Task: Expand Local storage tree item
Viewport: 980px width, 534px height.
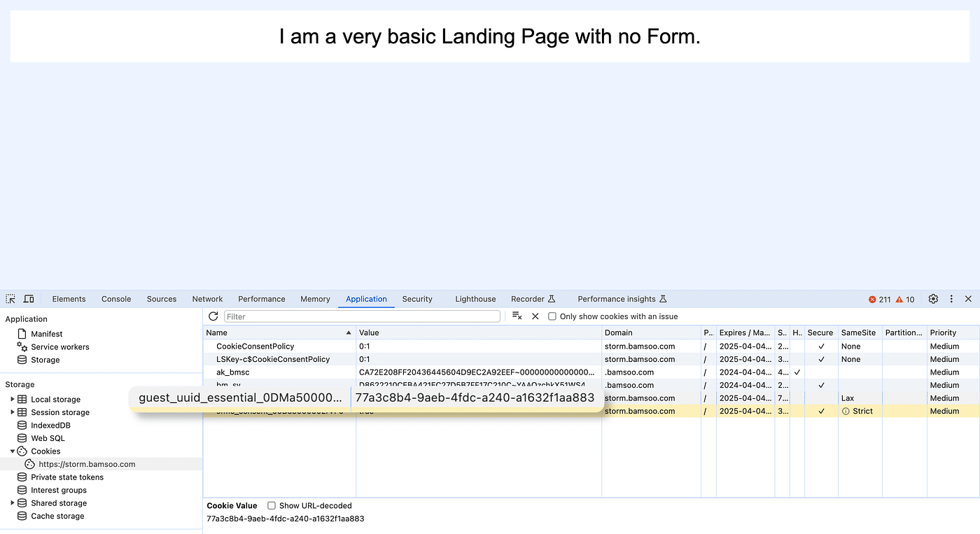Action: click(13, 399)
